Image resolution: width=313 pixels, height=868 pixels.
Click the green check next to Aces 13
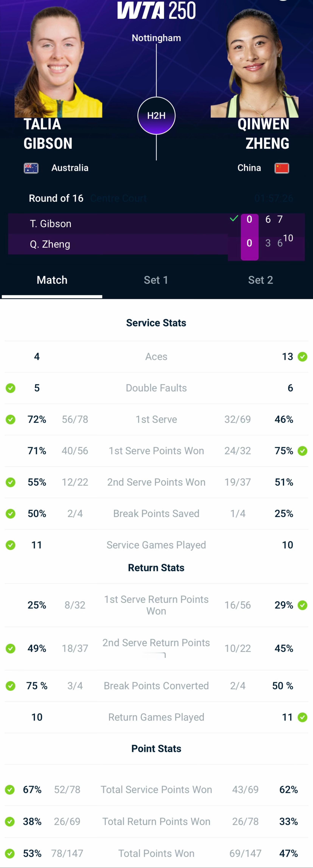click(x=303, y=356)
